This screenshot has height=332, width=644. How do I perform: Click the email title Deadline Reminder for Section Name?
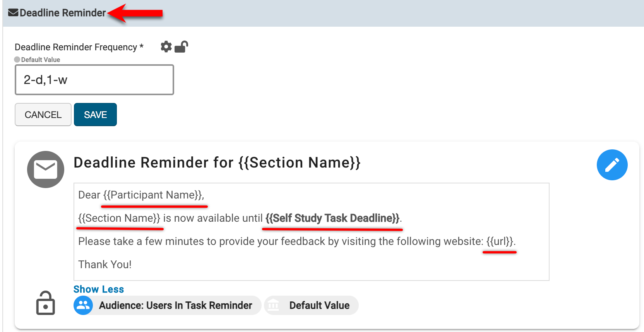(x=217, y=163)
